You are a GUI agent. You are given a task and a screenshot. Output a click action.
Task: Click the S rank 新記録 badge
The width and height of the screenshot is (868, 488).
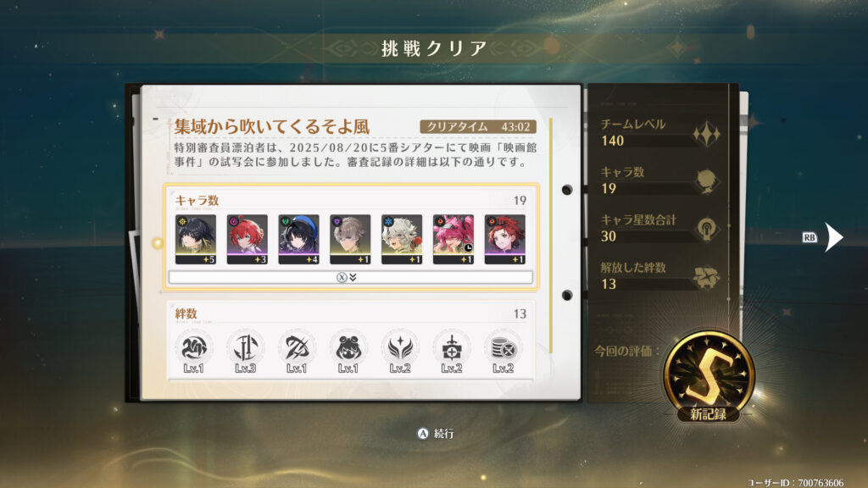(x=709, y=377)
